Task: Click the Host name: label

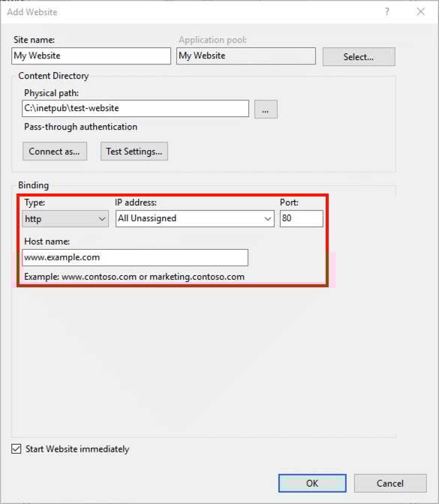Action: coord(47,241)
